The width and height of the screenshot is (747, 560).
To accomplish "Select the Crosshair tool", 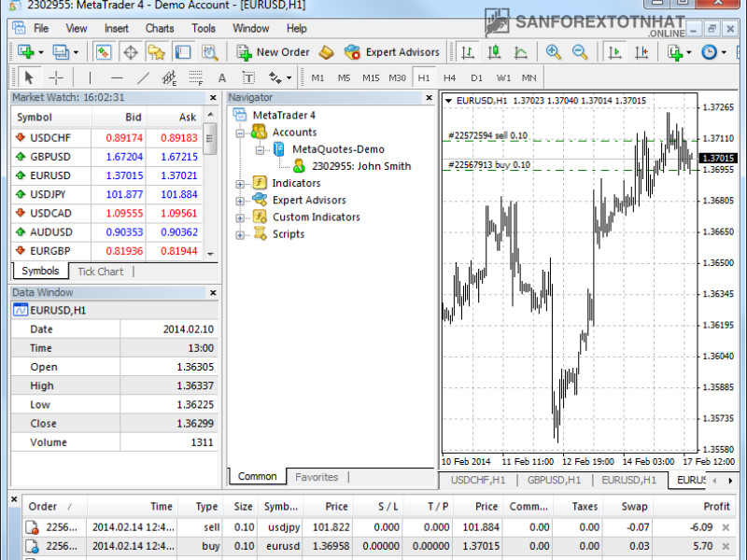I will 56,77.
